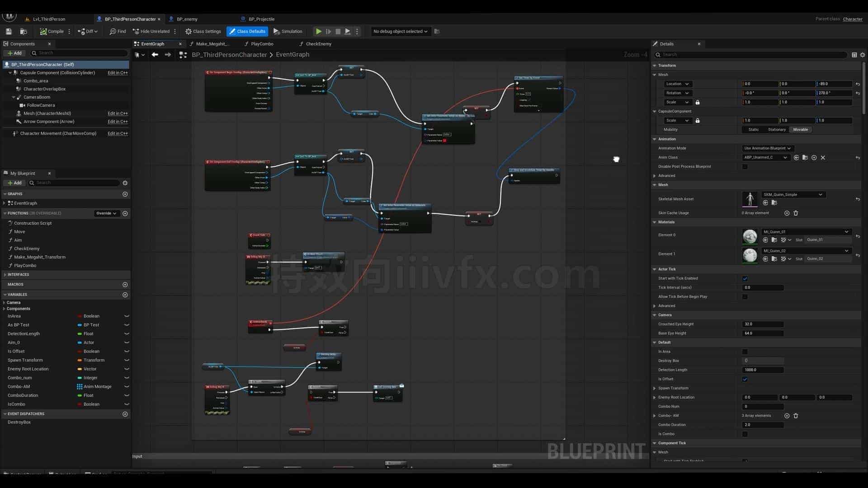Image resolution: width=868 pixels, height=488 pixels.
Task: Click the Stop playback button
Action: (x=338, y=31)
